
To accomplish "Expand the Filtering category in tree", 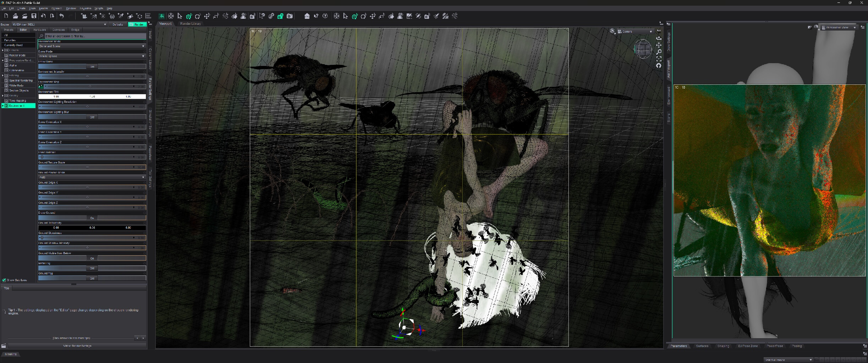I will (3, 76).
